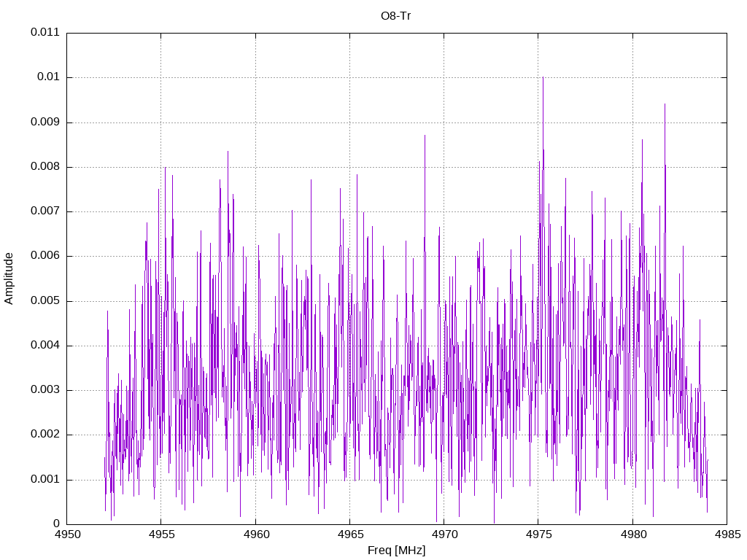Click the 0.011 y-axis tick label

[45, 32]
